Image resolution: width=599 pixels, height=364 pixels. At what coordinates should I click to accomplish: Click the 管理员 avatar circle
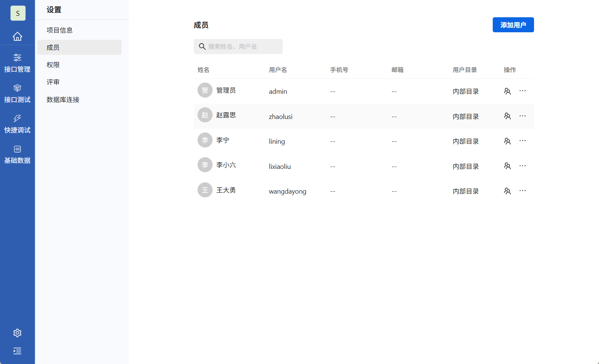pos(205,90)
